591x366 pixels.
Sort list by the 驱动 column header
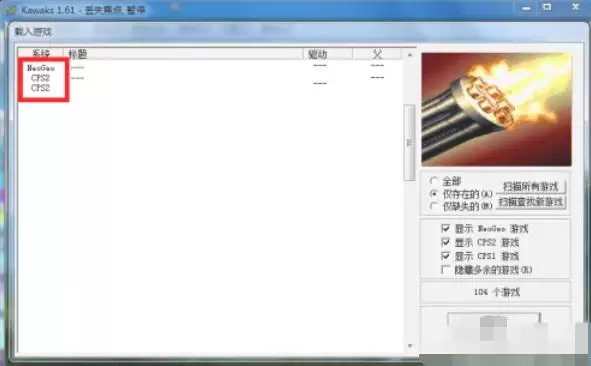pos(328,54)
